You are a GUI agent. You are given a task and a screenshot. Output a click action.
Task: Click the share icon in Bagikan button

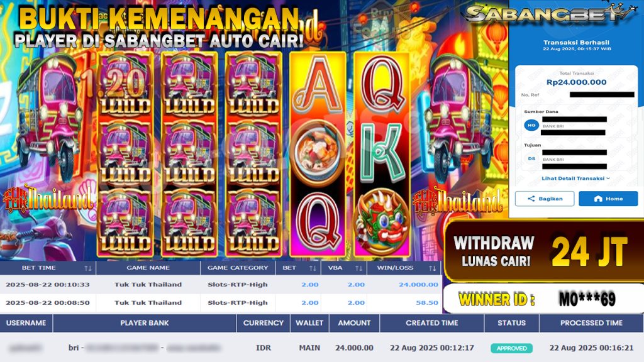(531, 199)
